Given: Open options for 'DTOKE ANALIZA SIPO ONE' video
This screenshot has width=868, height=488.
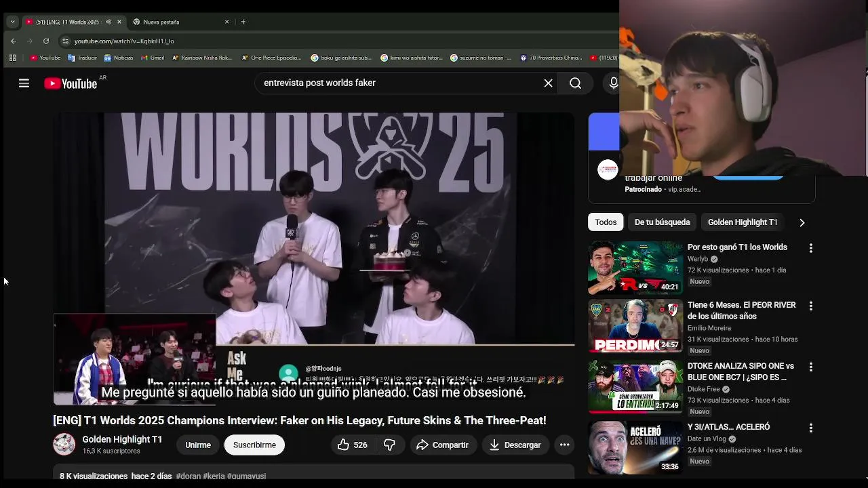Looking at the screenshot, I should tap(810, 367).
